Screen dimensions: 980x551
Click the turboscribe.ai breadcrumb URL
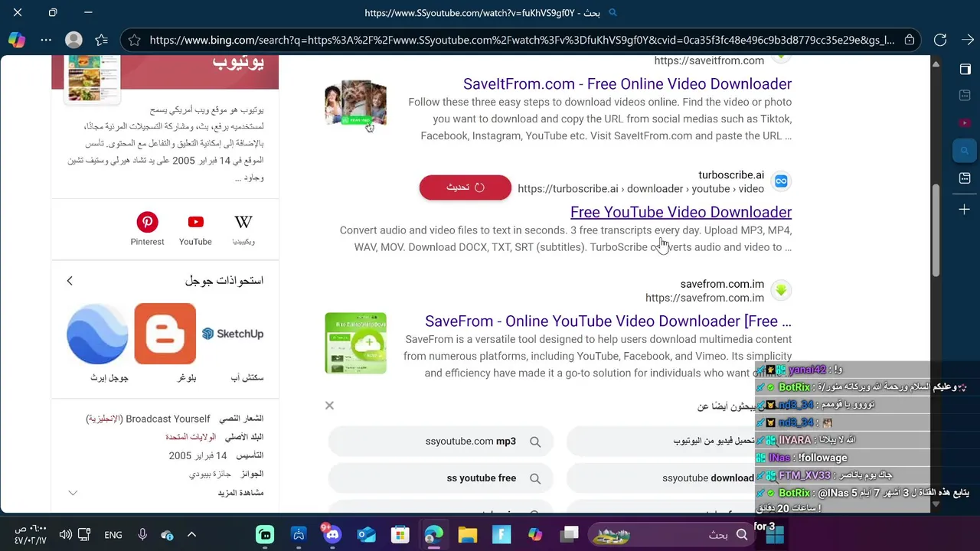641,189
